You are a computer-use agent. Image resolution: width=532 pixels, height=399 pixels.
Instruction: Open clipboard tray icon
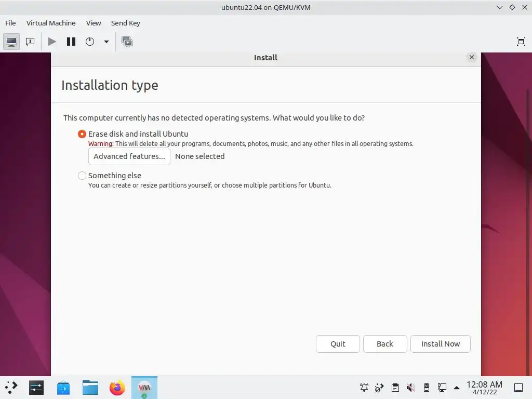click(x=395, y=388)
